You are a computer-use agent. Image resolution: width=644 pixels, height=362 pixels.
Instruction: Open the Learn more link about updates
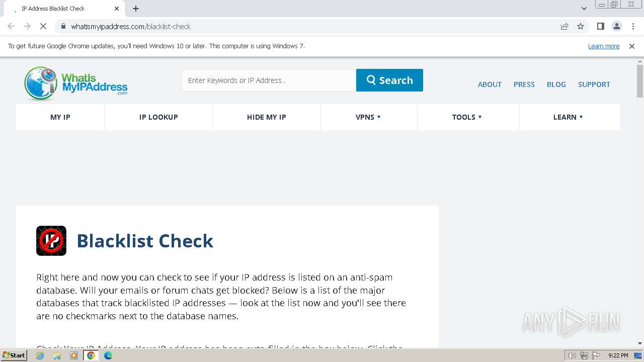[x=604, y=46]
